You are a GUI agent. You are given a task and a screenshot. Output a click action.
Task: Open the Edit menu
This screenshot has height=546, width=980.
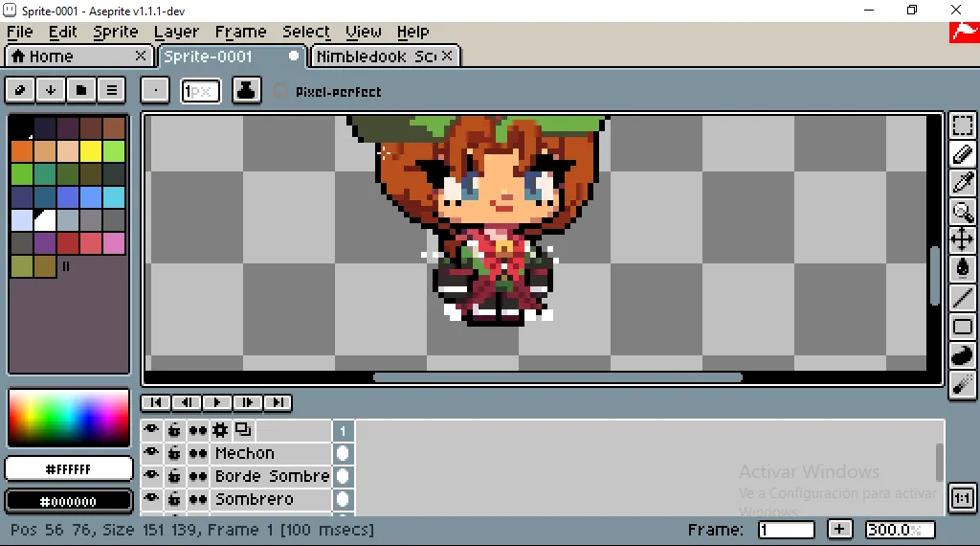62,32
